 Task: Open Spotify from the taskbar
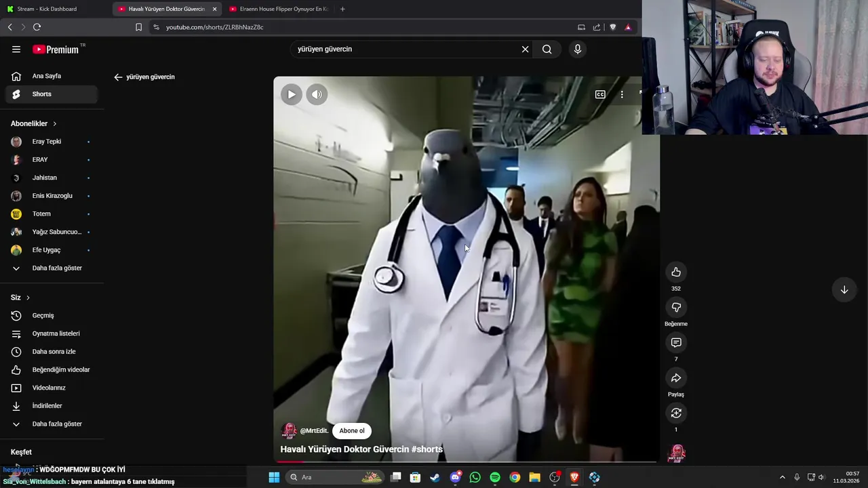coord(495,477)
